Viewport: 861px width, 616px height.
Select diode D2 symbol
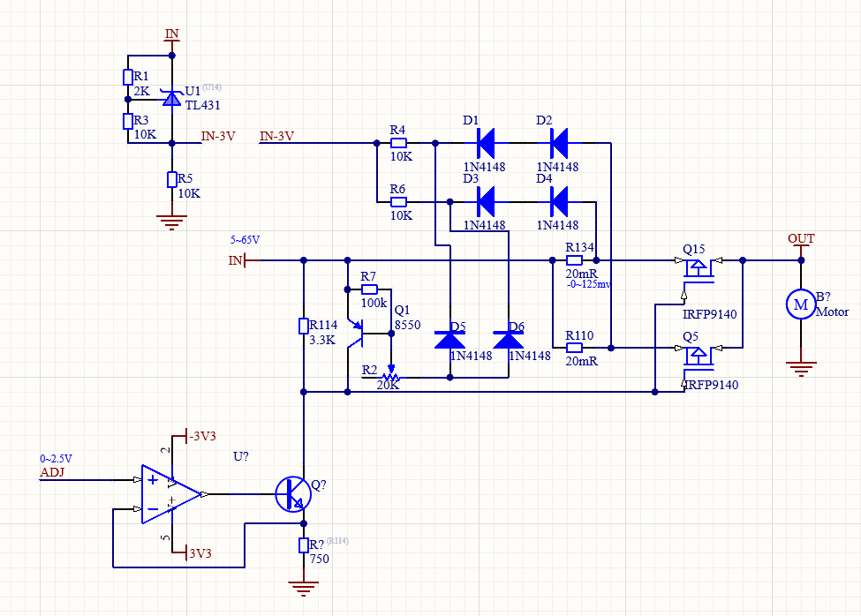559,143
